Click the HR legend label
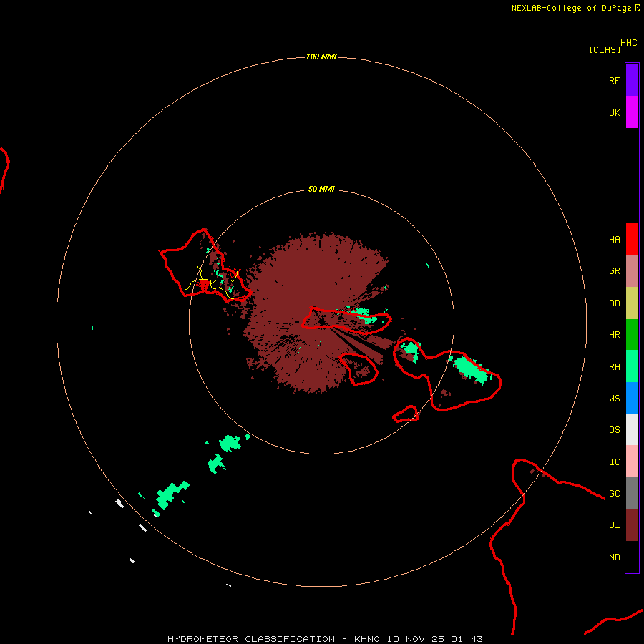 click(614, 335)
